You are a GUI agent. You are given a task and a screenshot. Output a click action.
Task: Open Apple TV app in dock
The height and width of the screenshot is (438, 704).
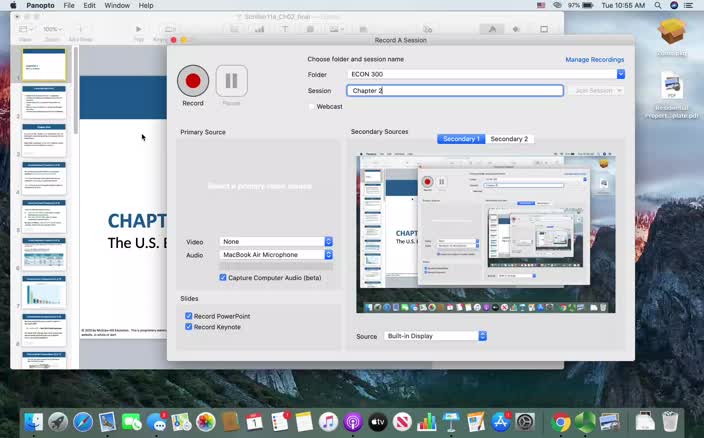point(378,422)
